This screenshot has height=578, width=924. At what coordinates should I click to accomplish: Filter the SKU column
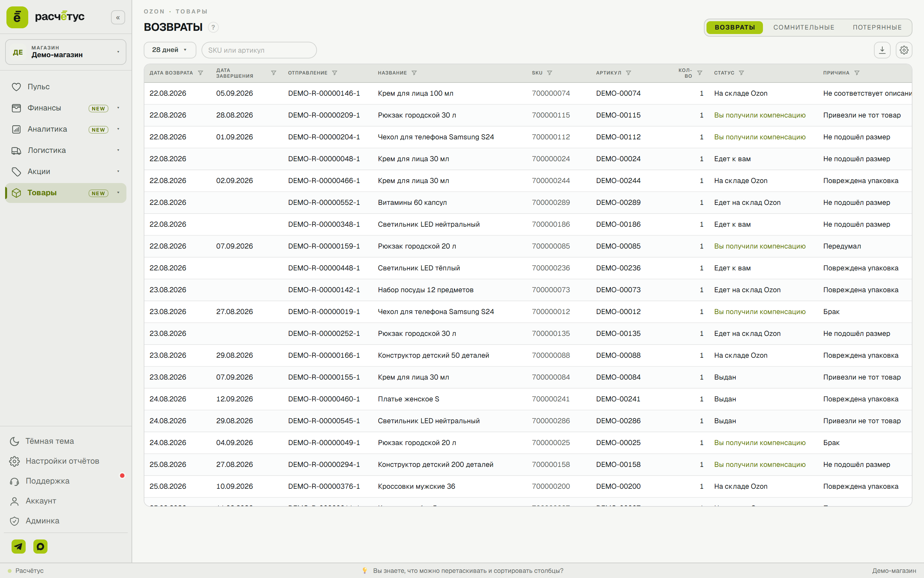pos(550,73)
